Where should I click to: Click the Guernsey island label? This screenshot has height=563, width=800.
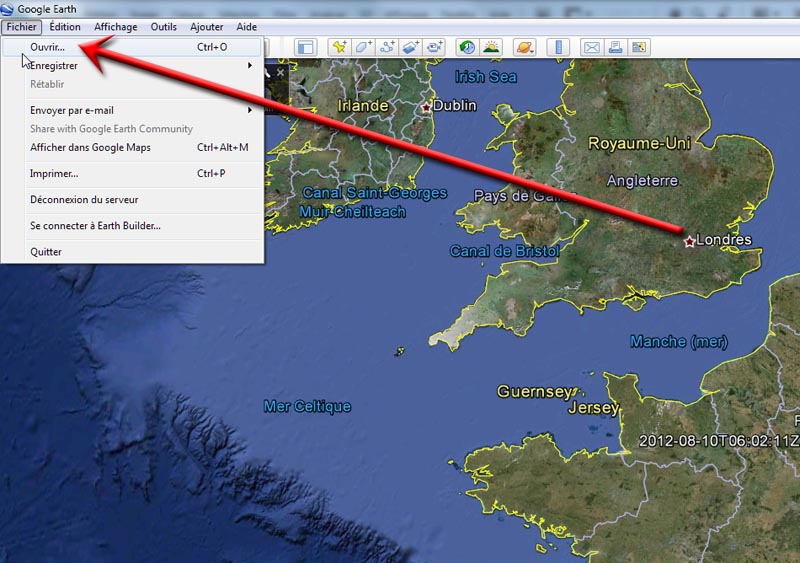(535, 391)
